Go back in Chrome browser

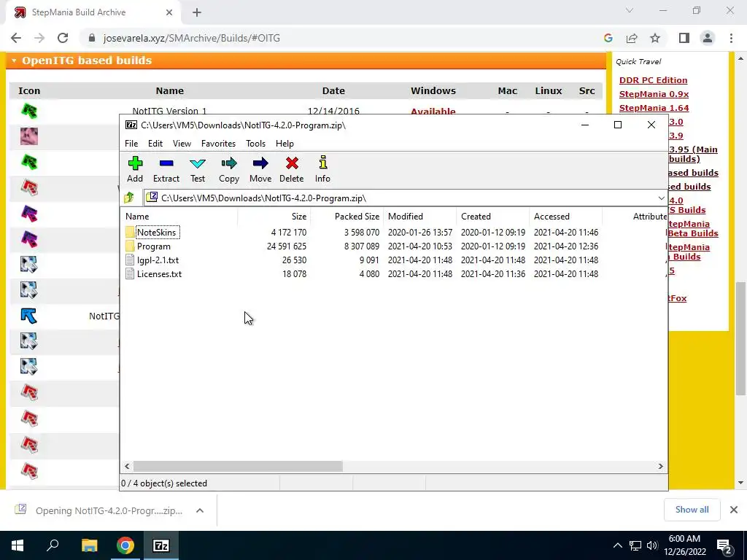point(16,38)
